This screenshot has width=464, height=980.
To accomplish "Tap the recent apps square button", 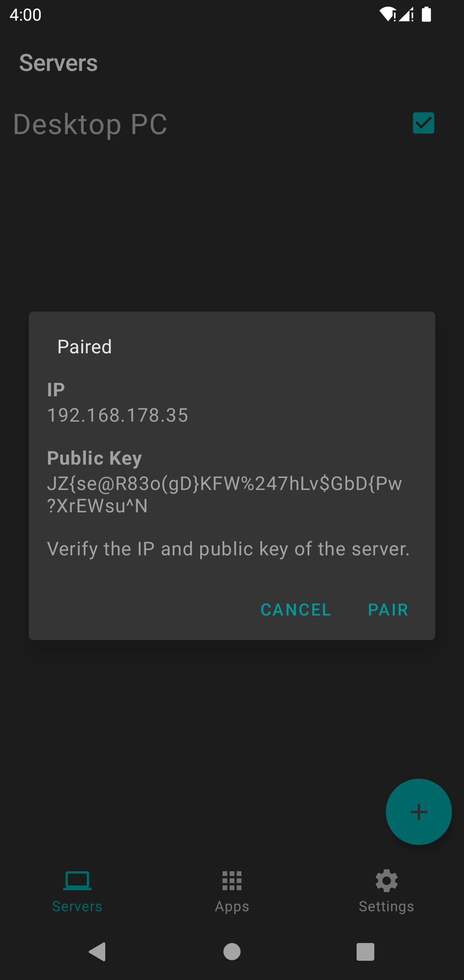I will tap(365, 952).
